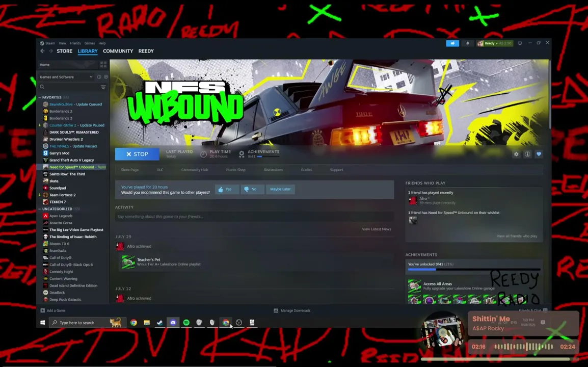Open the Support link
Viewport: 588px width, 367px height.
coord(336,170)
